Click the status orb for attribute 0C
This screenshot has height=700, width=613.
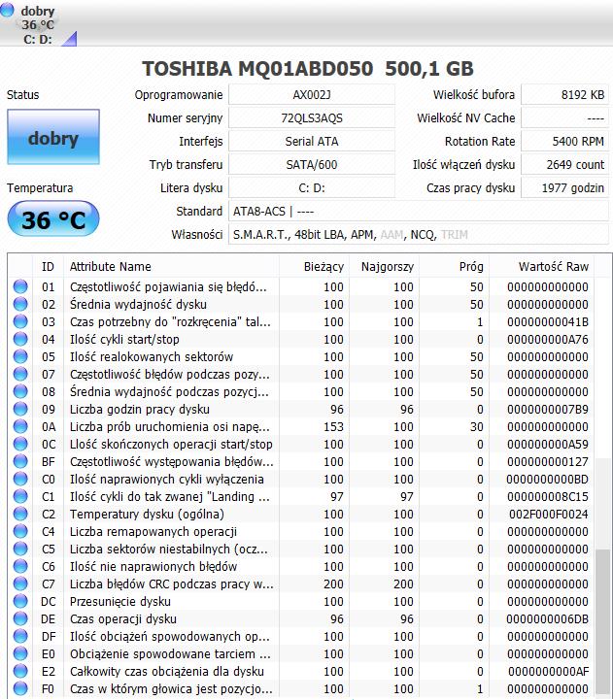coord(20,444)
